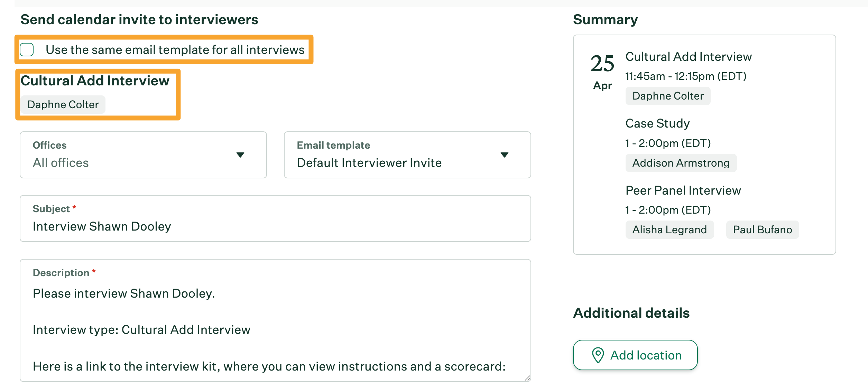Click the location pin icon
The width and height of the screenshot is (868, 383).
point(598,355)
